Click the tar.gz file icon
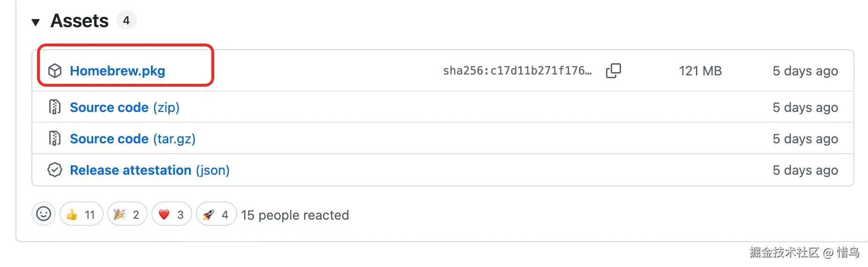Image resolution: width=868 pixels, height=267 pixels. click(x=55, y=139)
